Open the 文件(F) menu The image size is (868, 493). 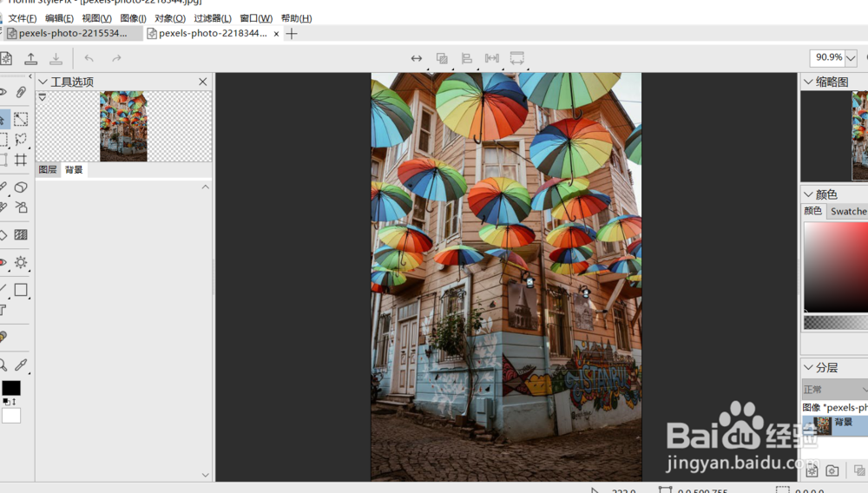[23, 18]
